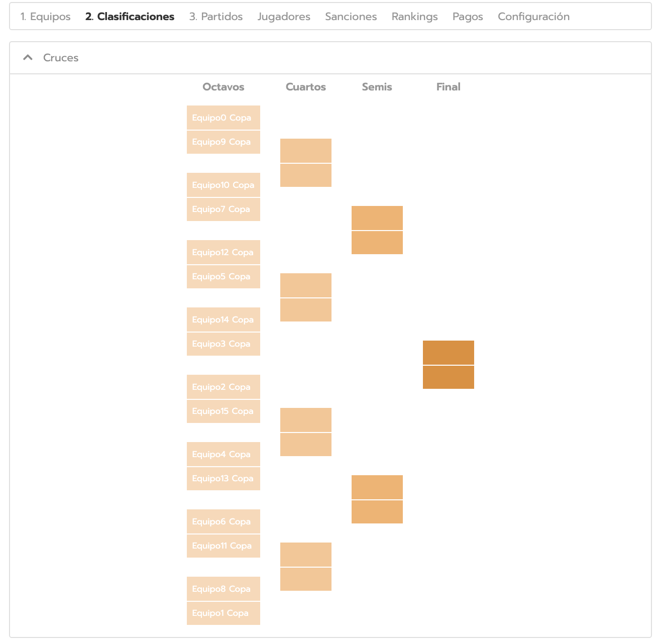
Task: Click the Equipo10 Copa team box
Action: pos(224,185)
